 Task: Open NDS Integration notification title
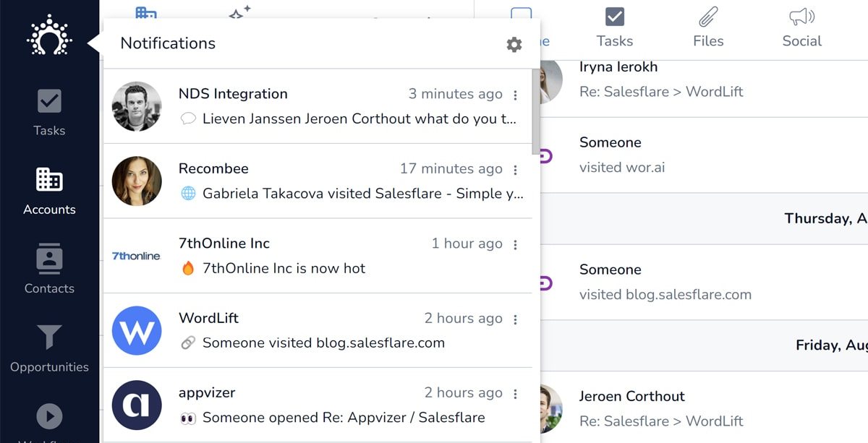233,94
